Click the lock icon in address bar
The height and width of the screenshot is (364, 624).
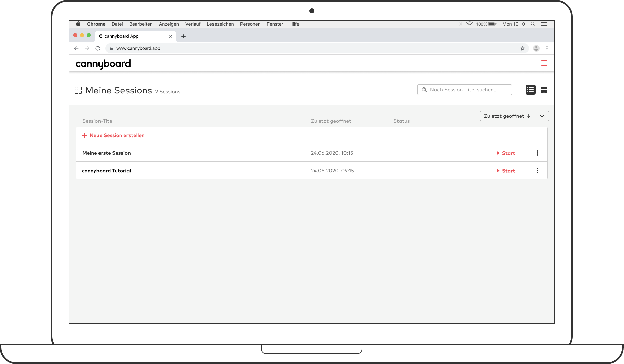click(x=111, y=48)
